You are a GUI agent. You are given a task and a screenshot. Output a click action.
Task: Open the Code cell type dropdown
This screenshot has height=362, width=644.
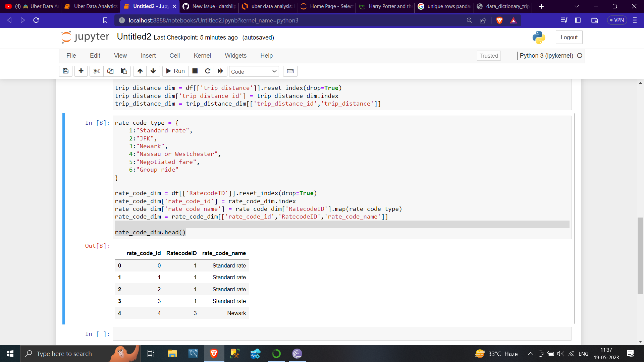point(254,71)
